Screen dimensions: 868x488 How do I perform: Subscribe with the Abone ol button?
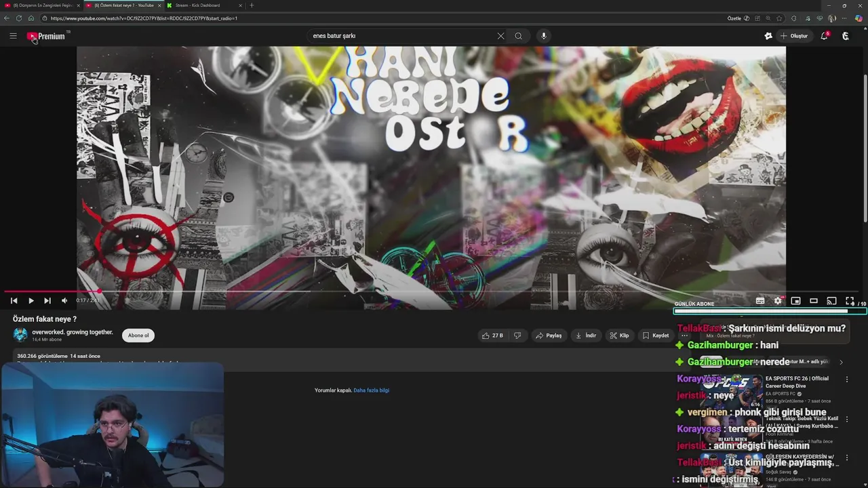click(x=138, y=335)
